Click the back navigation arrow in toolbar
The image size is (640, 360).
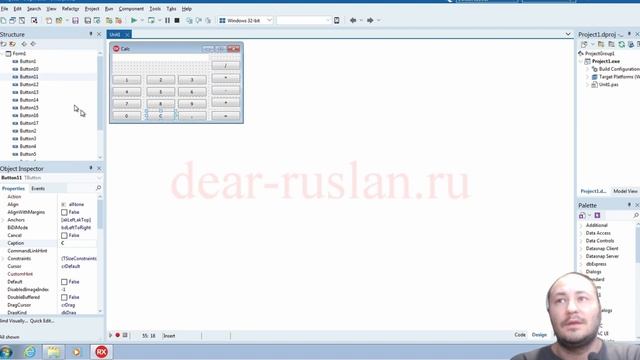pyautogui.click(x=353, y=20)
